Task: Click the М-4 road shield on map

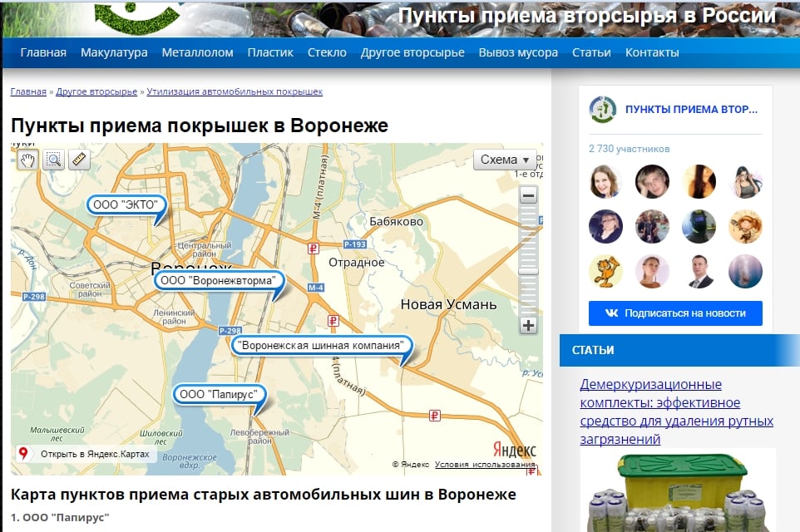Action: pos(316,288)
